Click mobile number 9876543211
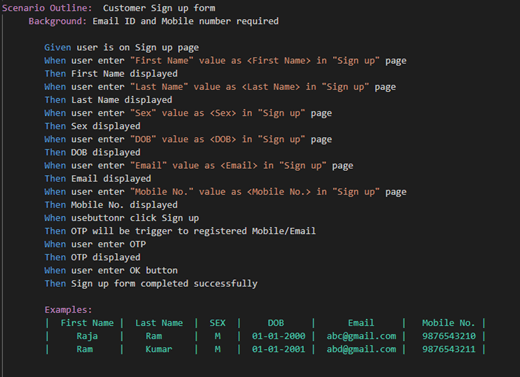The height and width of the screenshot is (377, 520). (449, 349)
